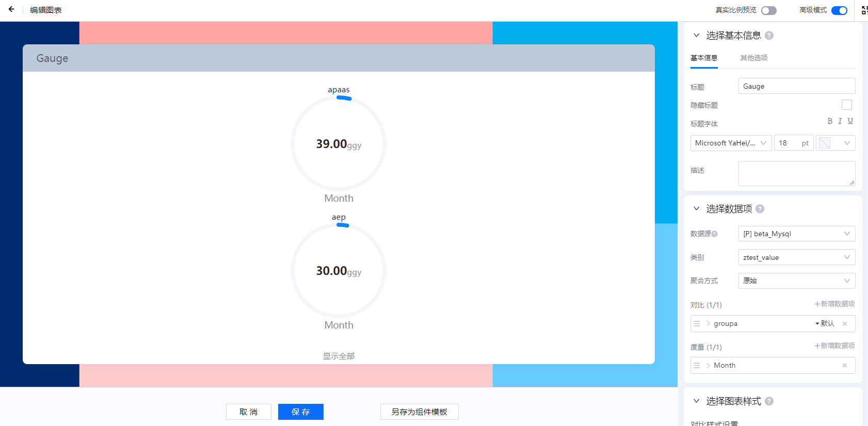This screenshot has width=868, height=426.
Task: Click drag handle icon of groupa
Action: coord(697,324)
